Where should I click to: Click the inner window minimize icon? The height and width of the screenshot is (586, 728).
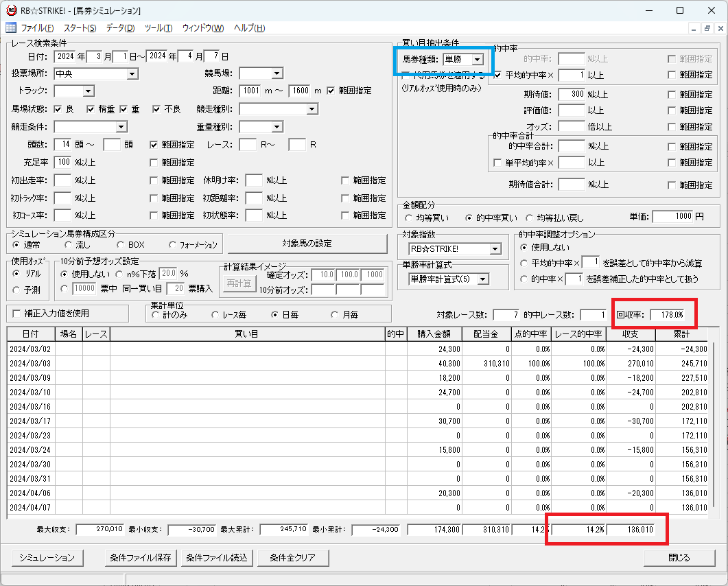694,28
